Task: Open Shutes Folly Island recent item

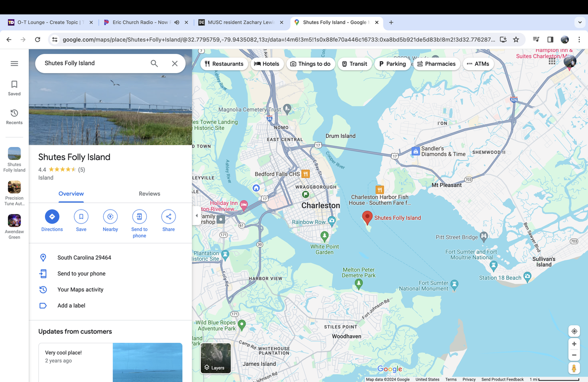Action: (14, 159)
